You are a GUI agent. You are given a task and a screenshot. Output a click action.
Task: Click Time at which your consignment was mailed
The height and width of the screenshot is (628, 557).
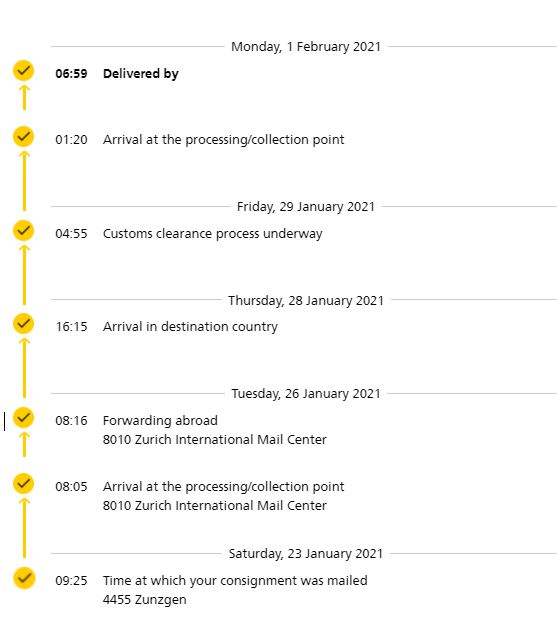pyautogui.click(x=235, y=581)
